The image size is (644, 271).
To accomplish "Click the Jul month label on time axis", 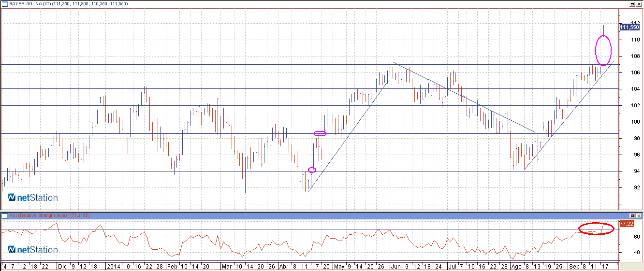I will point(452,266).
